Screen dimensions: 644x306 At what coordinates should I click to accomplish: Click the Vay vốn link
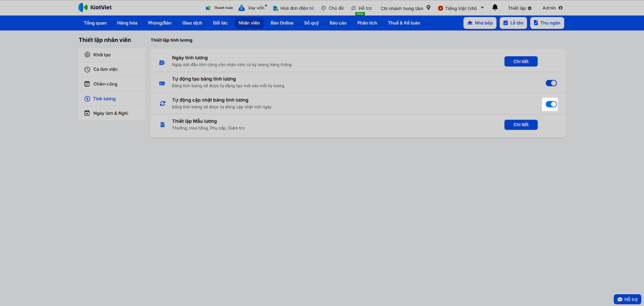[x=256, y=8]
